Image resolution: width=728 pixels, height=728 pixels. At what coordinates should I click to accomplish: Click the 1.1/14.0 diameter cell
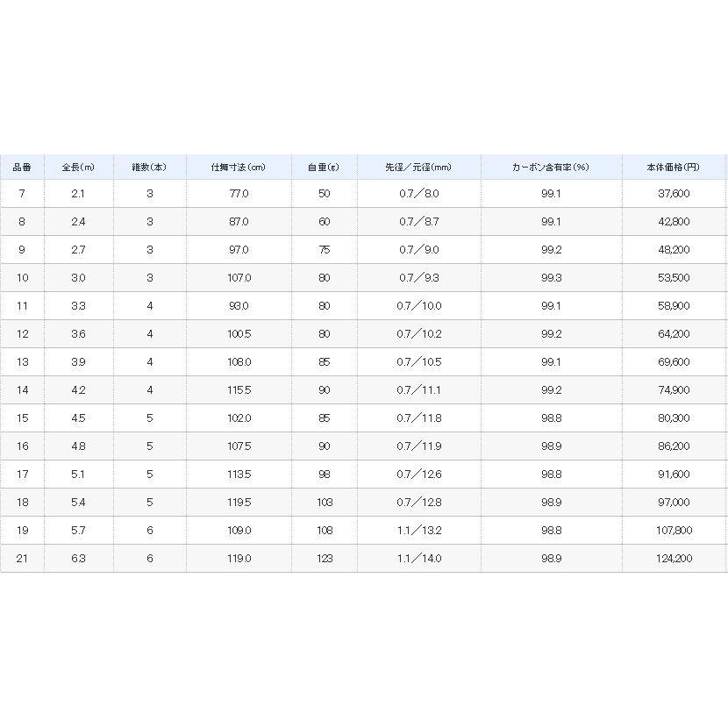(x=418, y=559)
